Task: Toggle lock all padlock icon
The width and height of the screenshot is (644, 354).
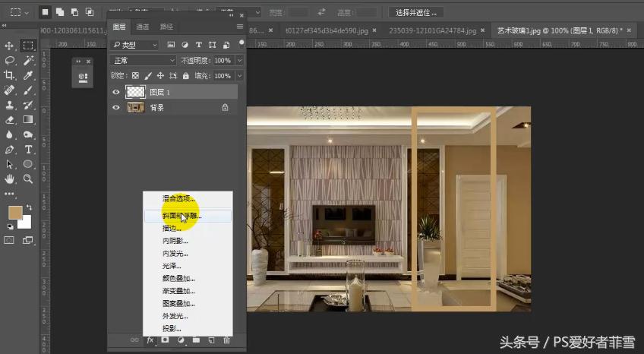Action: point(185,75)
